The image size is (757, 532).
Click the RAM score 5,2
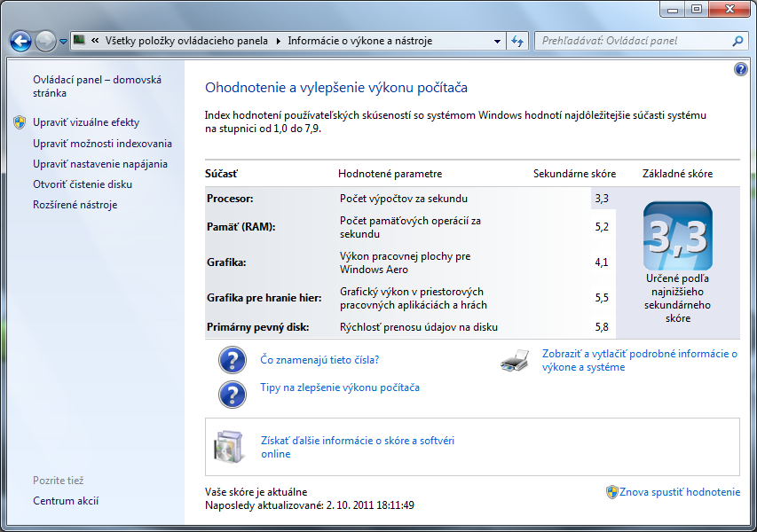tap(602, 227)
